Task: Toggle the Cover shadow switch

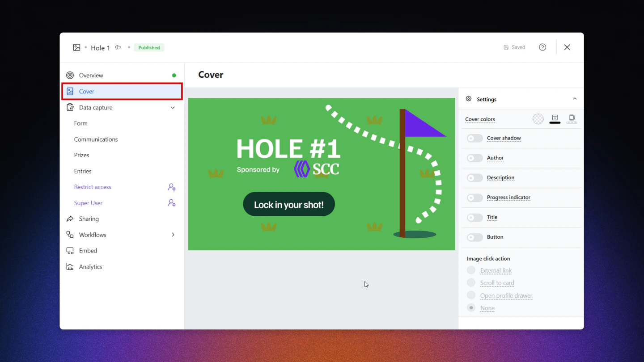Action: 475,139
